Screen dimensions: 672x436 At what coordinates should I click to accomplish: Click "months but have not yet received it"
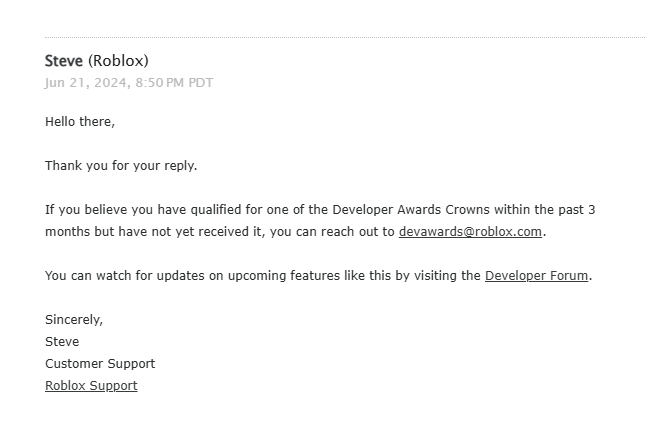coord(153,232)
